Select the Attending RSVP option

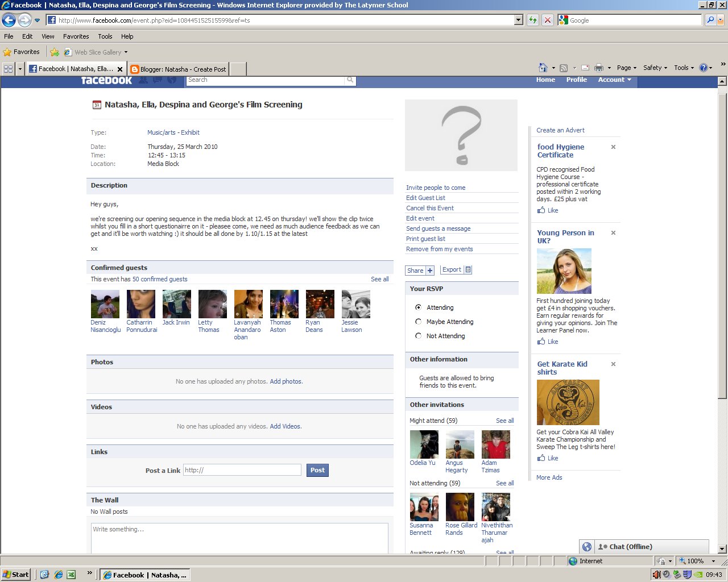tap(419, 307)
